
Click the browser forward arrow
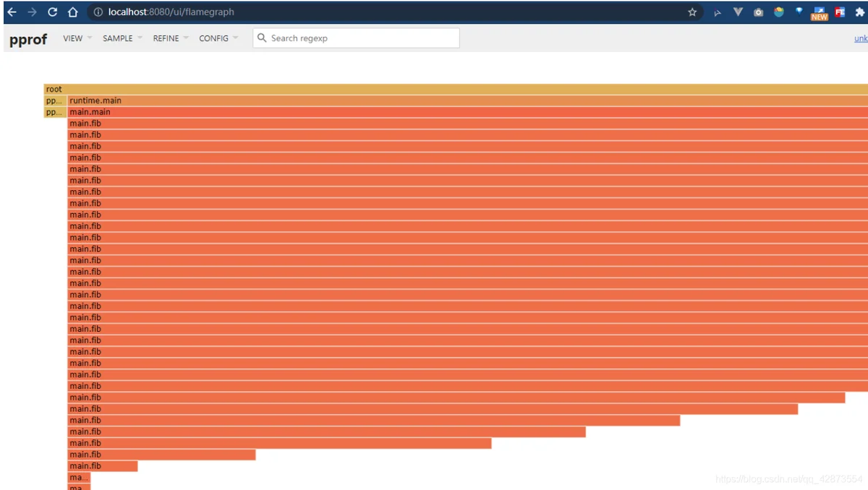(x=32, y=12)
